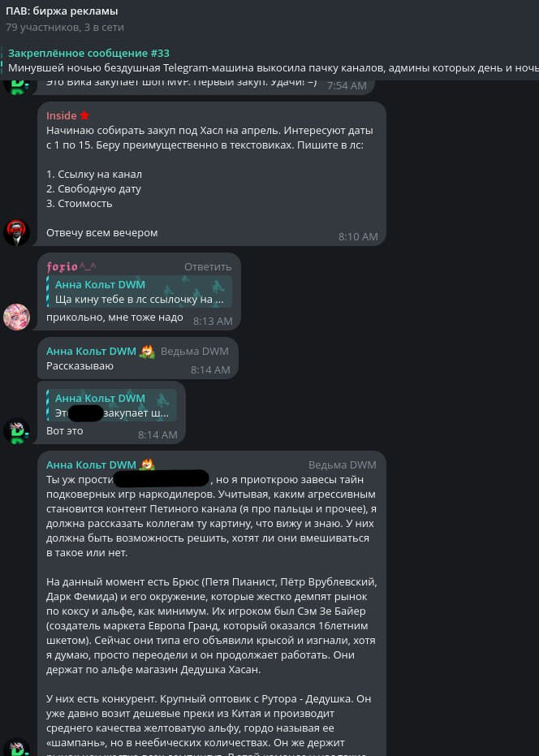
Task: Open the forio user's pink avatar
Action: (x=17, y=317)
